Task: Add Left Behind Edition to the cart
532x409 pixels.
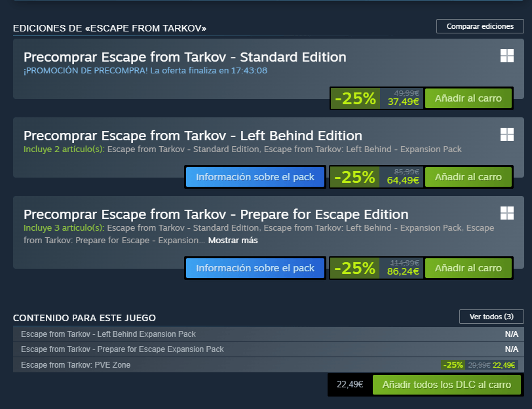Action: coord(468,176)
